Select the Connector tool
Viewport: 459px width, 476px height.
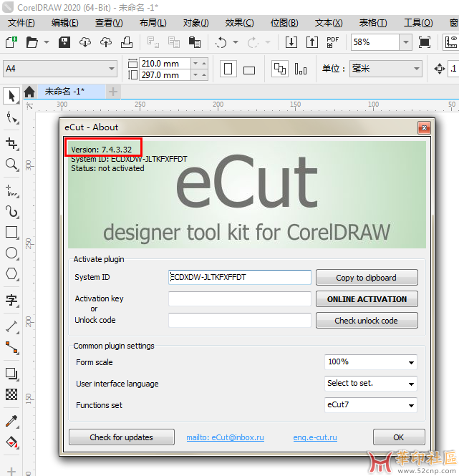click(x=12, y=347)
